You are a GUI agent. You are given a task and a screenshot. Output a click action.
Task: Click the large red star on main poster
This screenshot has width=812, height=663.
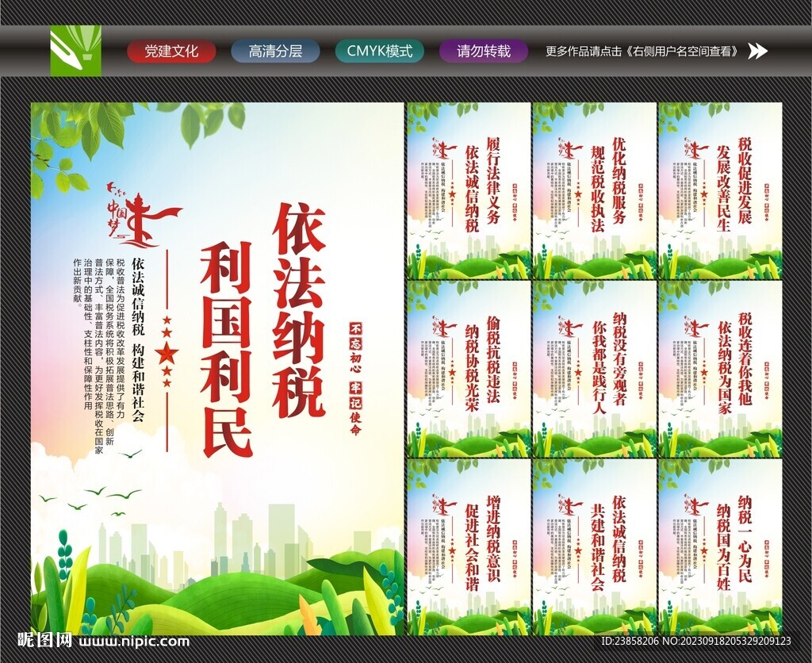(167, 354)
